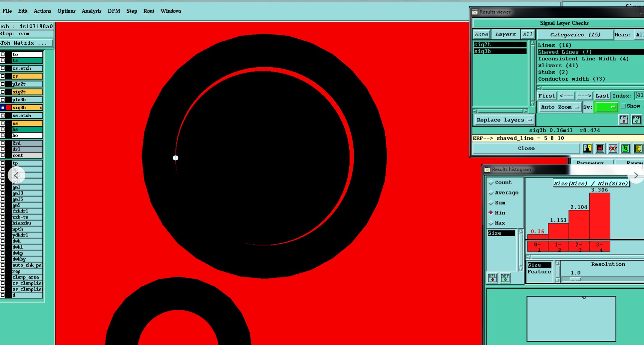Screen dimensions: 644x345
Task: Click the First result button
Action: tap(546, 96)
